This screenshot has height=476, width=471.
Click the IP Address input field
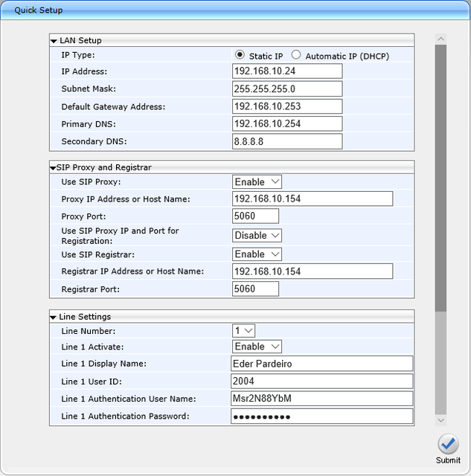(x=287, y=71)
